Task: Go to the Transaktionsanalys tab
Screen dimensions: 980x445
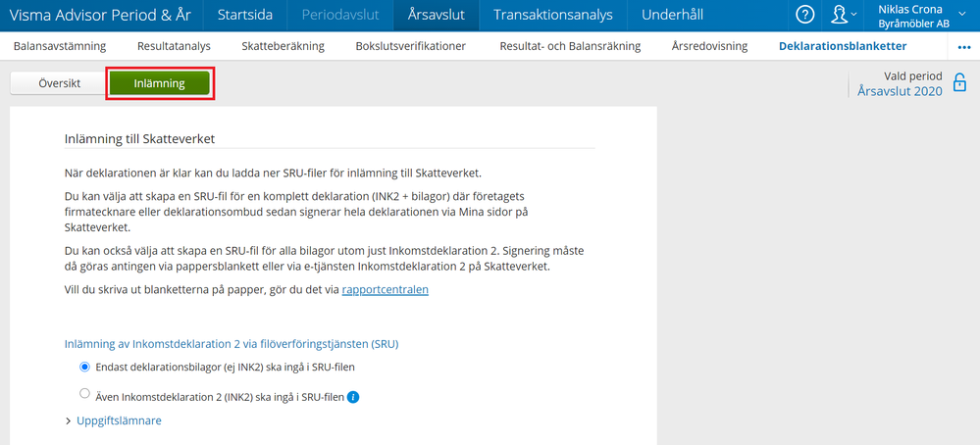Action: (x=553, y=15)
